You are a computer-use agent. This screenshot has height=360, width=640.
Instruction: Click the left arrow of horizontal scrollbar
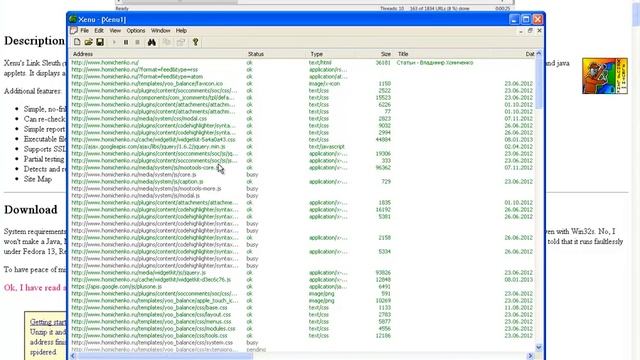tap(73, 356)
